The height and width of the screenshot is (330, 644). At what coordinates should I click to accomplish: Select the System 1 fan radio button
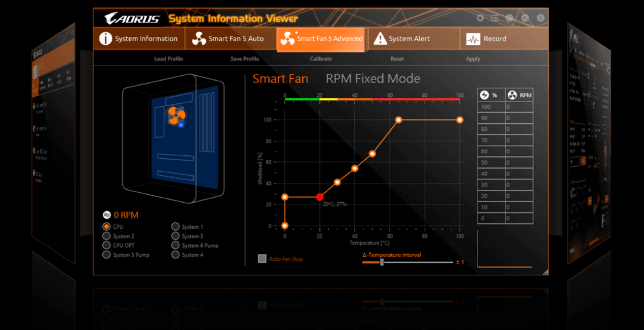point(175,226)
